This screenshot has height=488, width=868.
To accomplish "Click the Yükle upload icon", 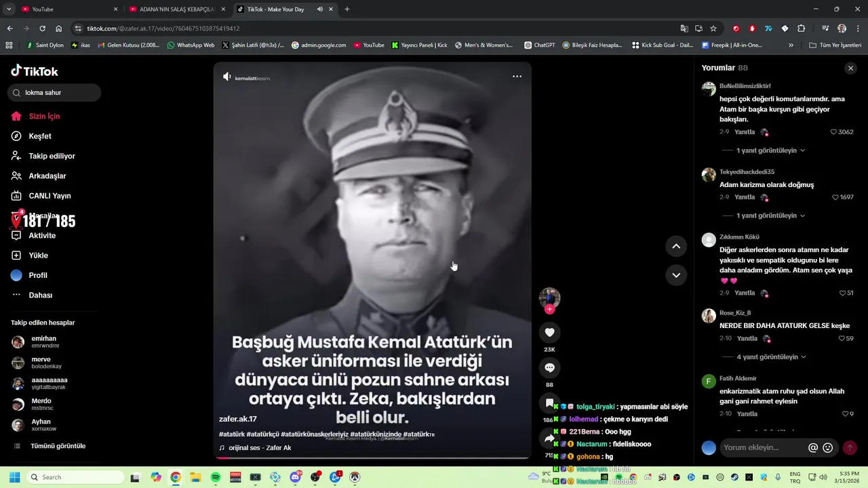I will (16, 256).
